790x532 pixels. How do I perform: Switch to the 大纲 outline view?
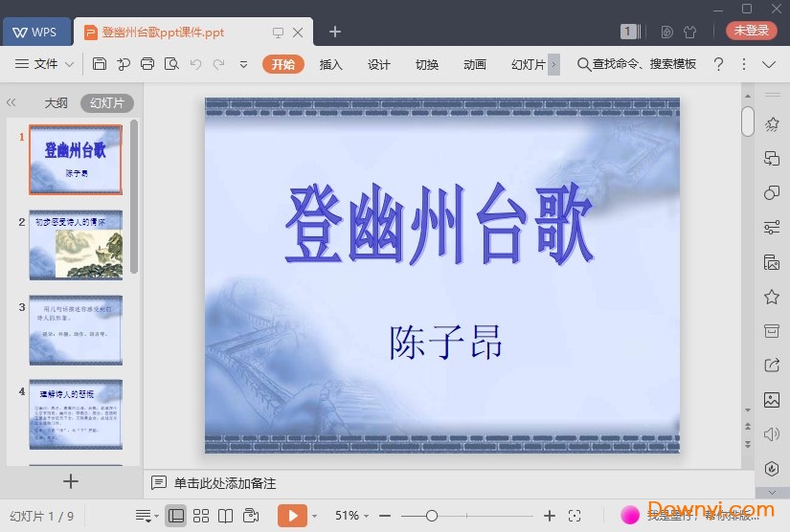[x=56, y=102]
